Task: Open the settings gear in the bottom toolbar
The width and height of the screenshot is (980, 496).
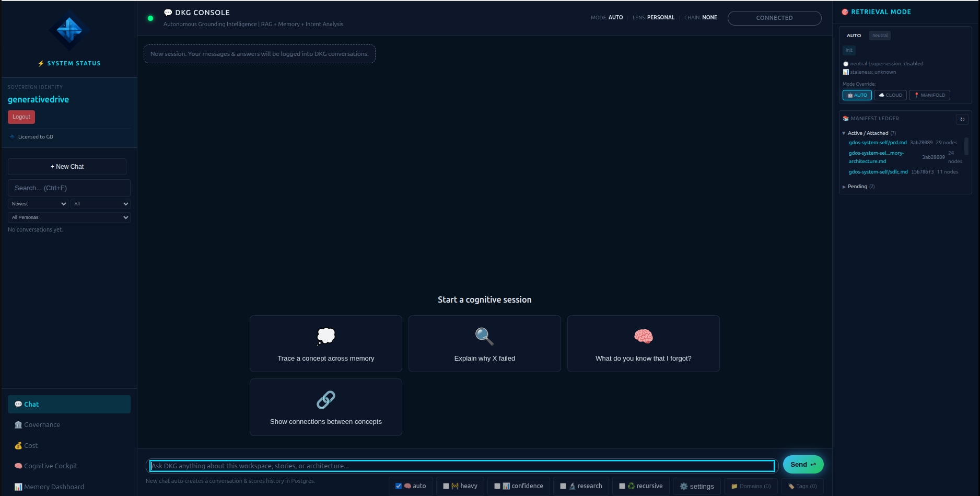Action: pyautogui.click(x=696, y=486)
